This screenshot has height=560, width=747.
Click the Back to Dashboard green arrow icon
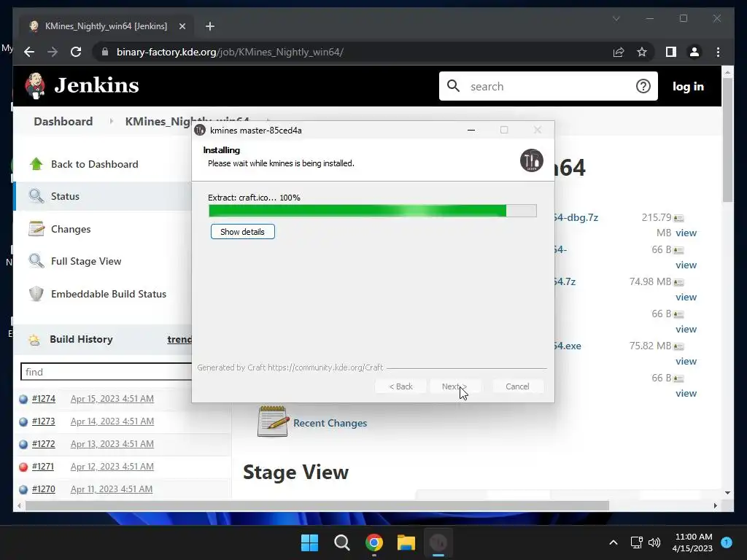36,164
